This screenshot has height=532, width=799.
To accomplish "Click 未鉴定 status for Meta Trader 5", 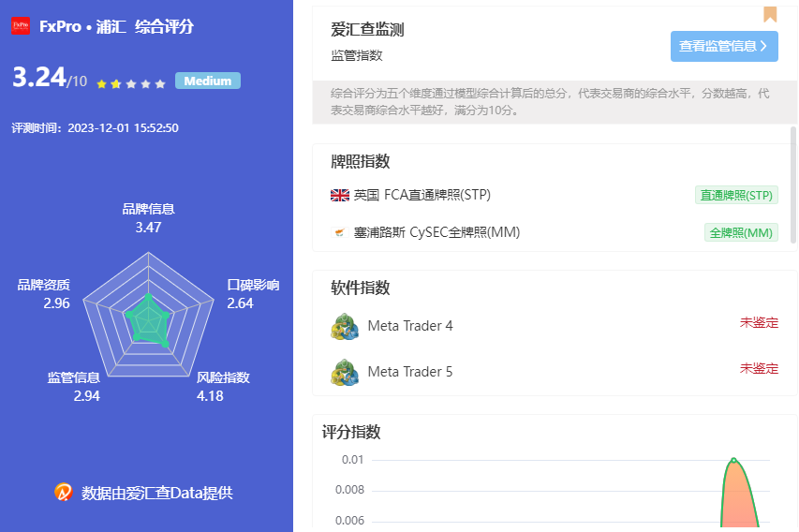I will coord(759,369).
